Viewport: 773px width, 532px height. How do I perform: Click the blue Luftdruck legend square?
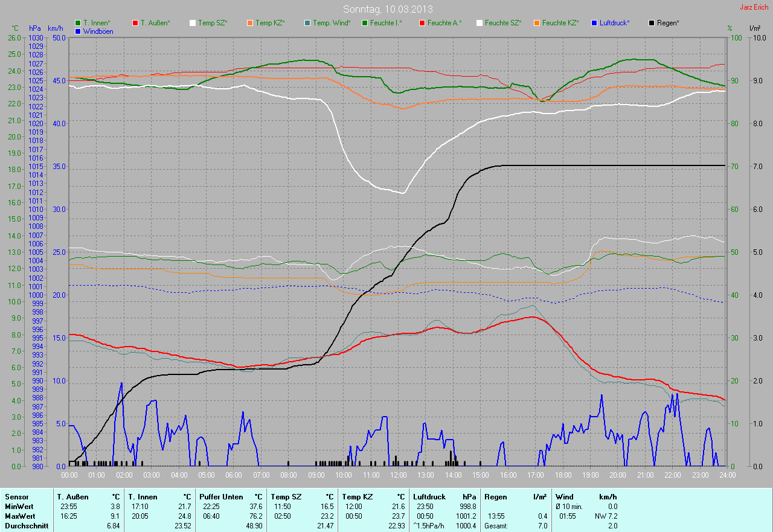click(594, 23)
